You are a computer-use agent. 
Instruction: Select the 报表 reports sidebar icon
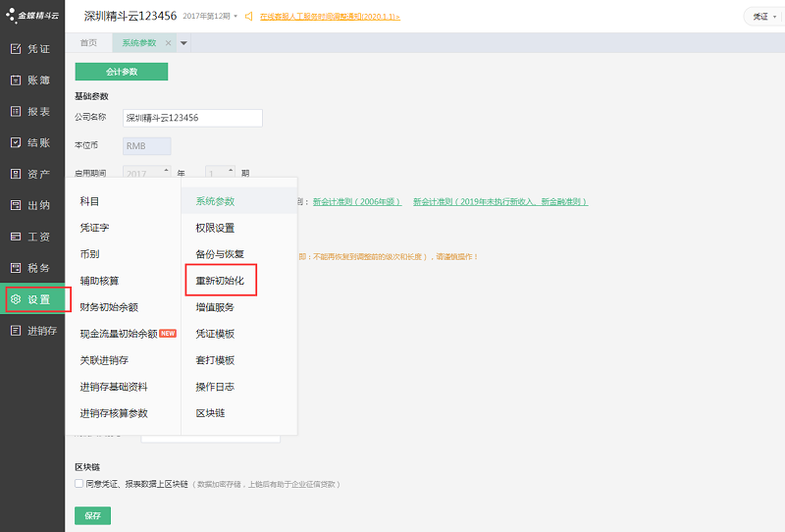(16, 112)
